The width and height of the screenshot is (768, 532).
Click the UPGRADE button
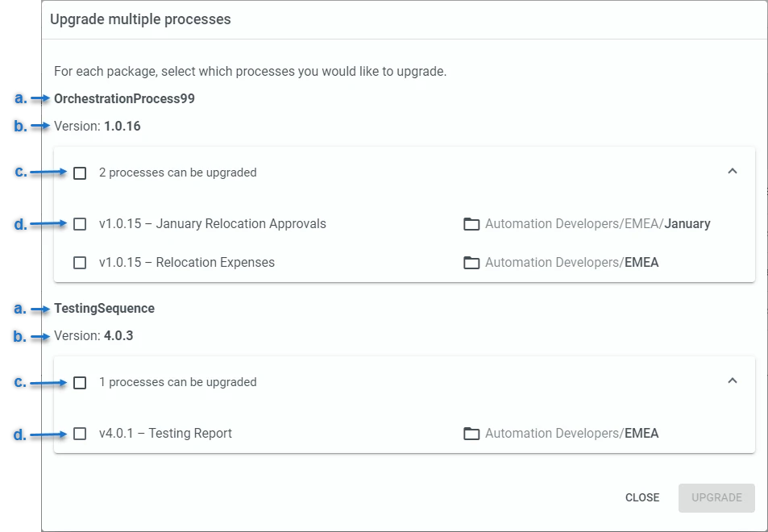pos(716,497)
